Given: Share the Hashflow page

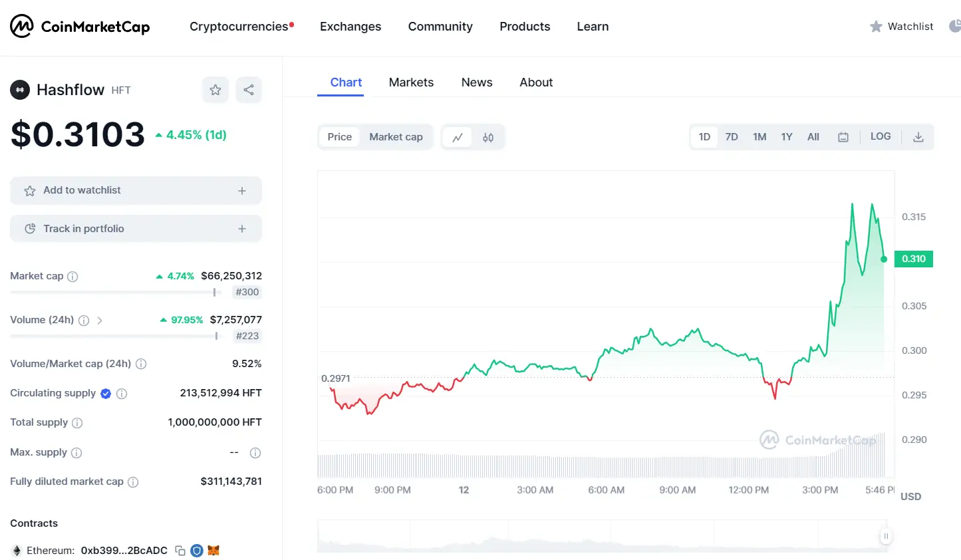Looking at the screenshot, I should pos(249,90).
